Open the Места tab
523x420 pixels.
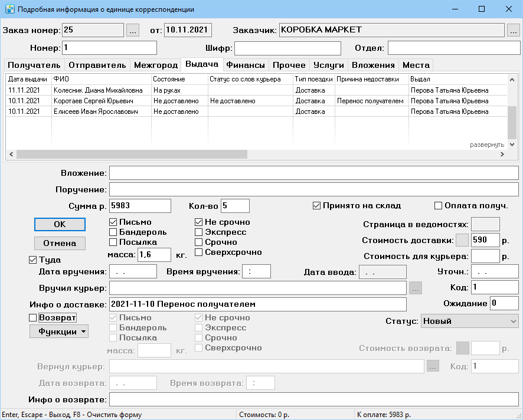[x=416, y=65]
